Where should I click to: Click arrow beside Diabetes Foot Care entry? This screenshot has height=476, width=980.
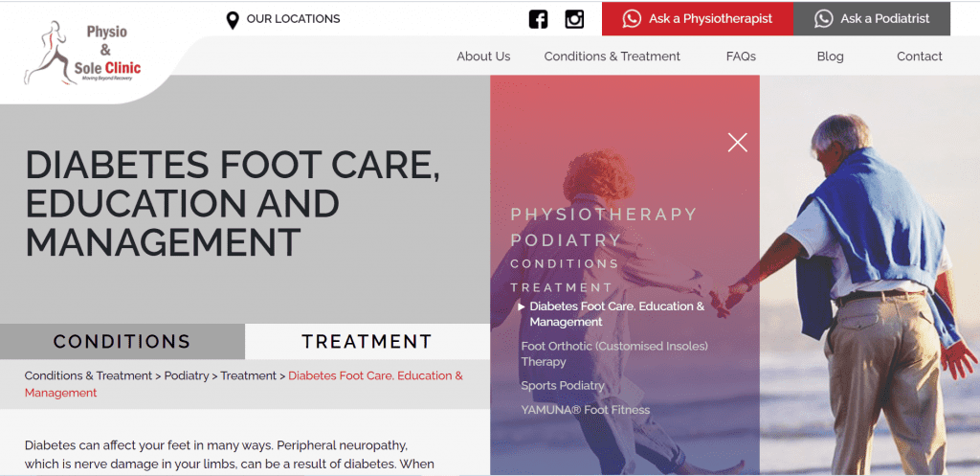[x=522, y=306]
